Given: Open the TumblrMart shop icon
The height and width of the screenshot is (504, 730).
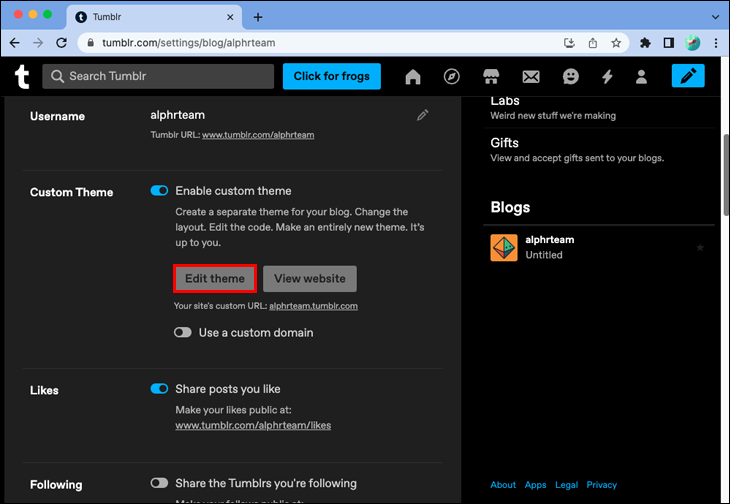Looking at the screenshot, I should [491, 77].
